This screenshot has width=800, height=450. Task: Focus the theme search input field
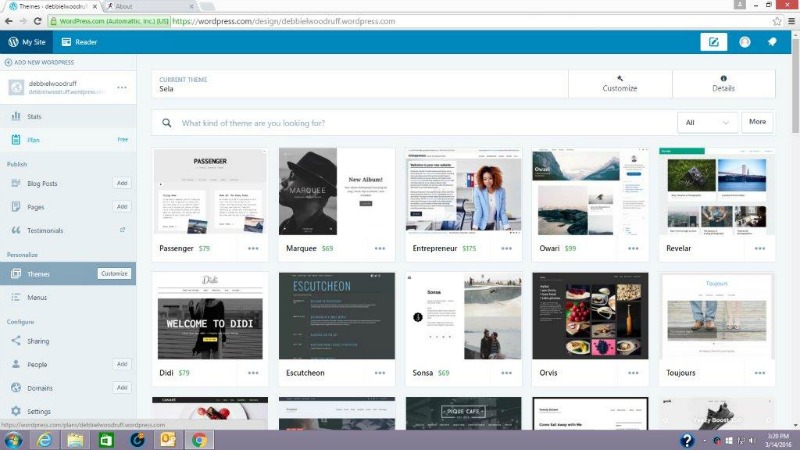click(x=426, y=123)
